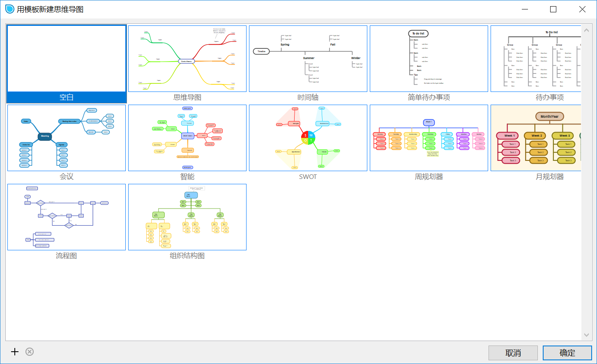The width and height of the screenshot is (597, 364).
Task: Click the 取消 cancel button
Action: pos(513,353)
